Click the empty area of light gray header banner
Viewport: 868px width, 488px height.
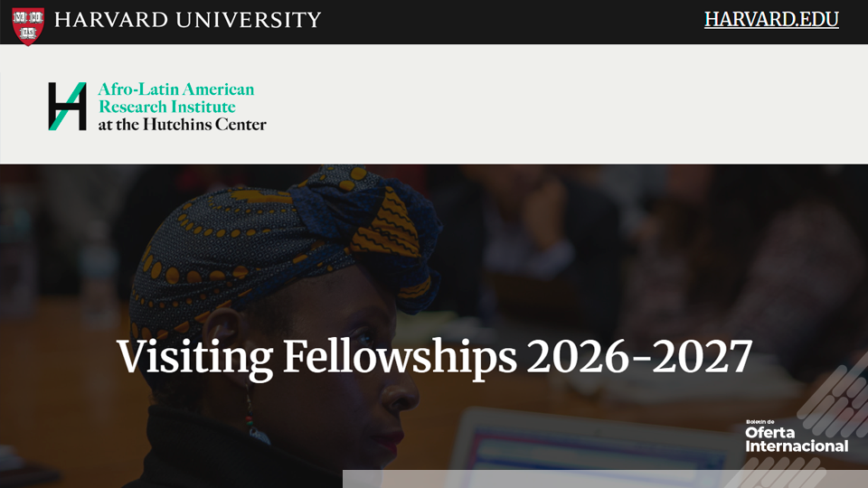pyautogui.click(x=561, y=104)
